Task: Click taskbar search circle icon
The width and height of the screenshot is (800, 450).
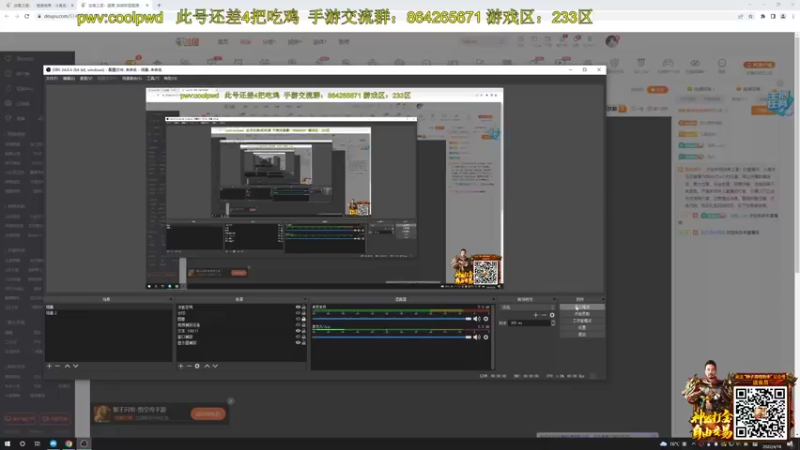Action: pos(22,443)
